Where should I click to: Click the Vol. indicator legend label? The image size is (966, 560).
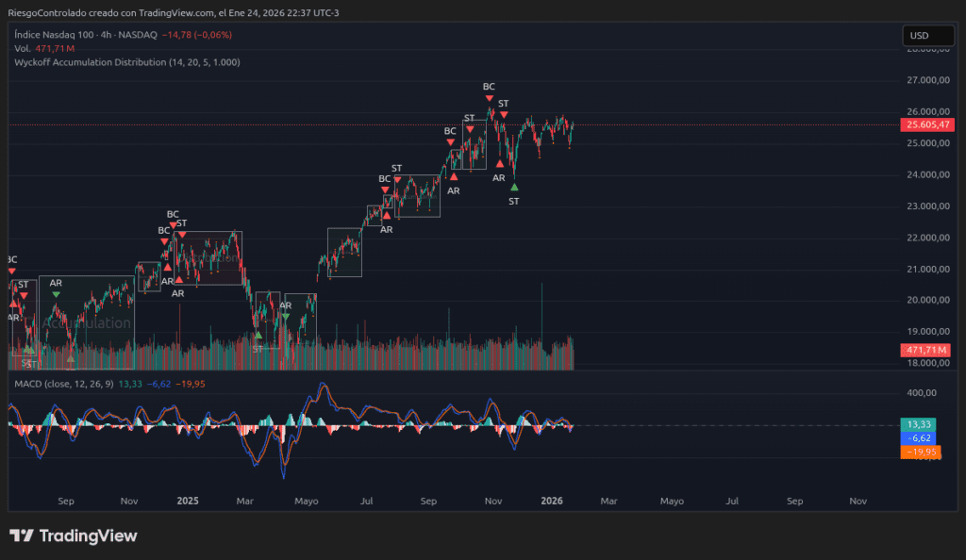23,48
